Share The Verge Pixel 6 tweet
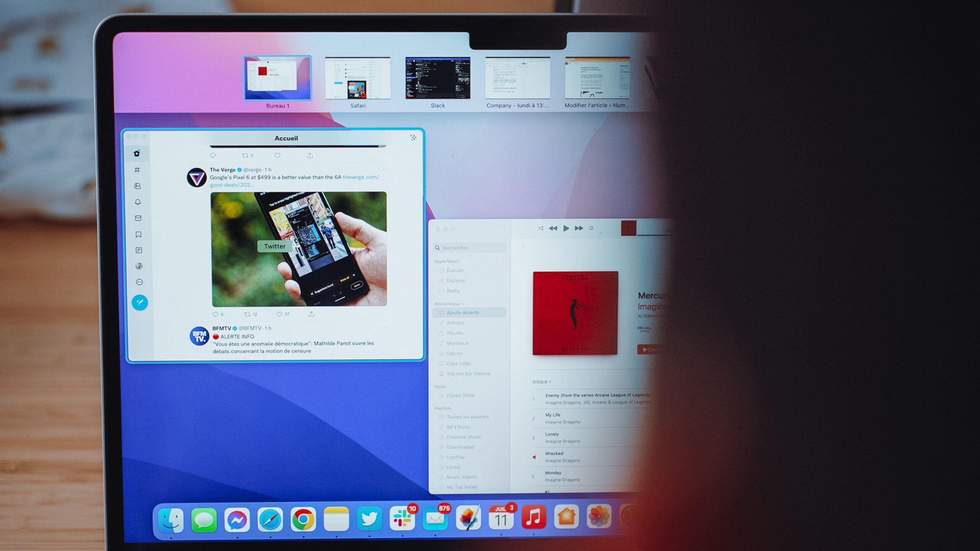This screenshot has height=551, width=980. tap(312, 314)
